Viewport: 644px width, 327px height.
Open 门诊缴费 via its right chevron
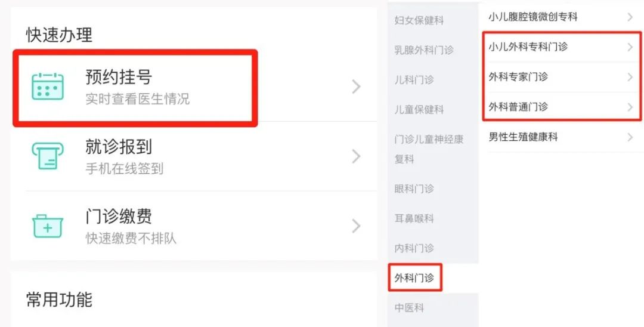pyautogui.click(x=356, y=226)
